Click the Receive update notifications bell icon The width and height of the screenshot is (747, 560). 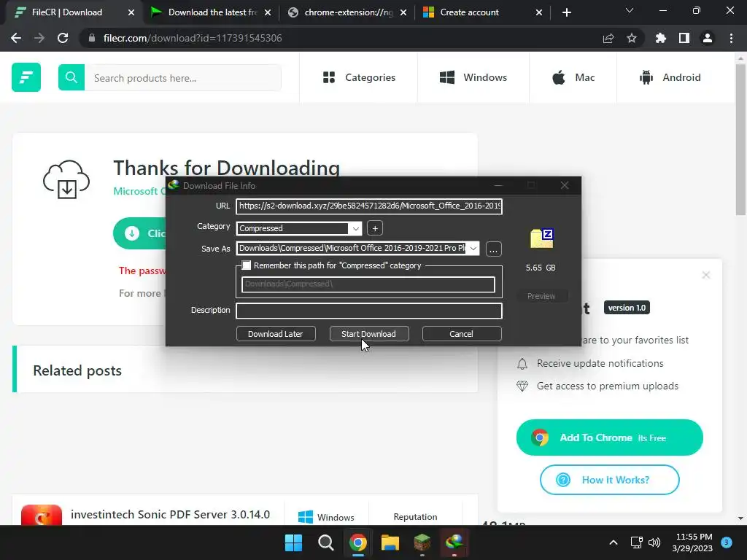coord(522,364)
